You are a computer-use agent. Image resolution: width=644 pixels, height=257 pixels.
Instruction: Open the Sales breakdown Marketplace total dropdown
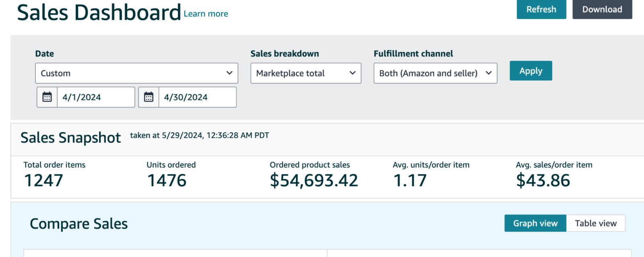(305, 73)
